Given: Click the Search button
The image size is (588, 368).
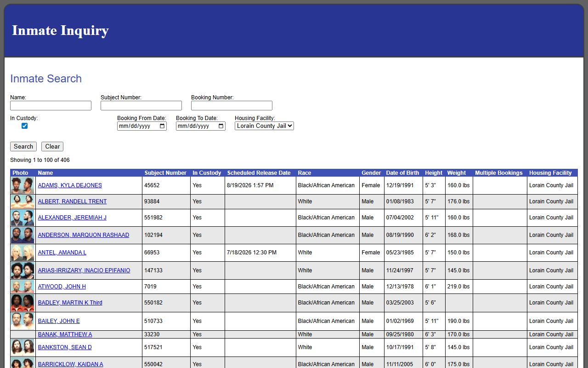Looking at the screenshot, I should pyautogui.click(x=23, y=147).
